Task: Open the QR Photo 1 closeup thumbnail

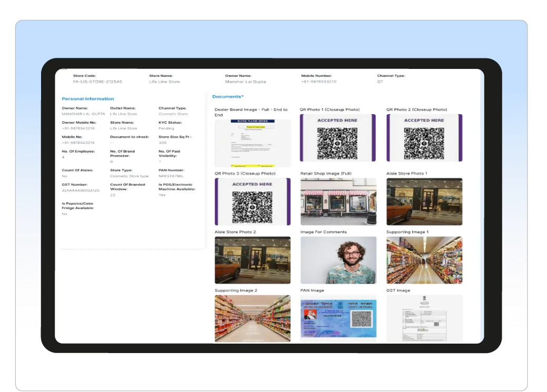Action: tap(337, 138)
